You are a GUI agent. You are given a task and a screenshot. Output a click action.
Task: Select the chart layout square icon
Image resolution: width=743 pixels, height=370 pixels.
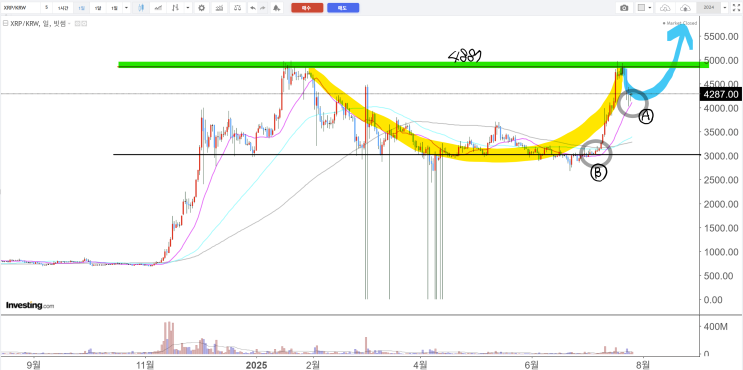[x=642, y=8]
